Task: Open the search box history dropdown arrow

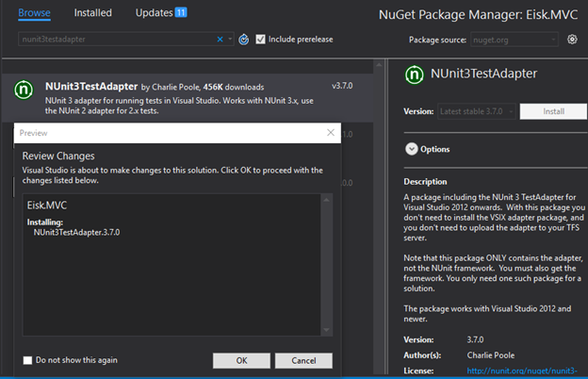Action: coord(230,39)
